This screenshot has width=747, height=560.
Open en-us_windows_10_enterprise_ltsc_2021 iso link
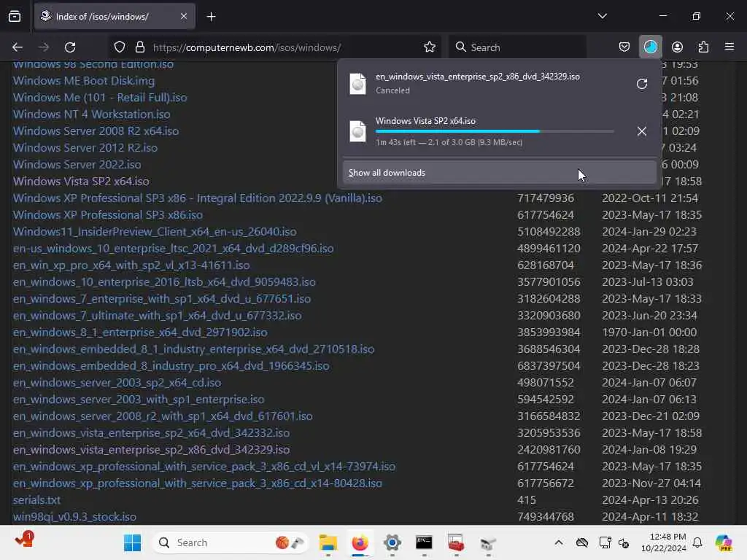(x=174, y=249)
